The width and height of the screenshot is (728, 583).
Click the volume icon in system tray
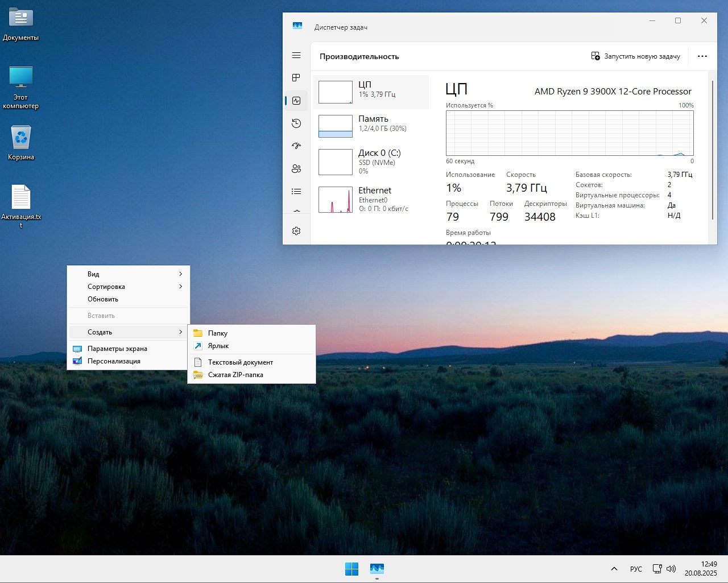click(x=671, y=569)
